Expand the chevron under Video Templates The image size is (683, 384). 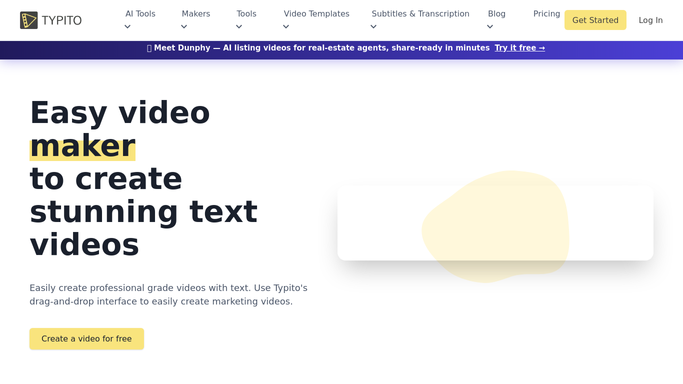click(286, 27)
